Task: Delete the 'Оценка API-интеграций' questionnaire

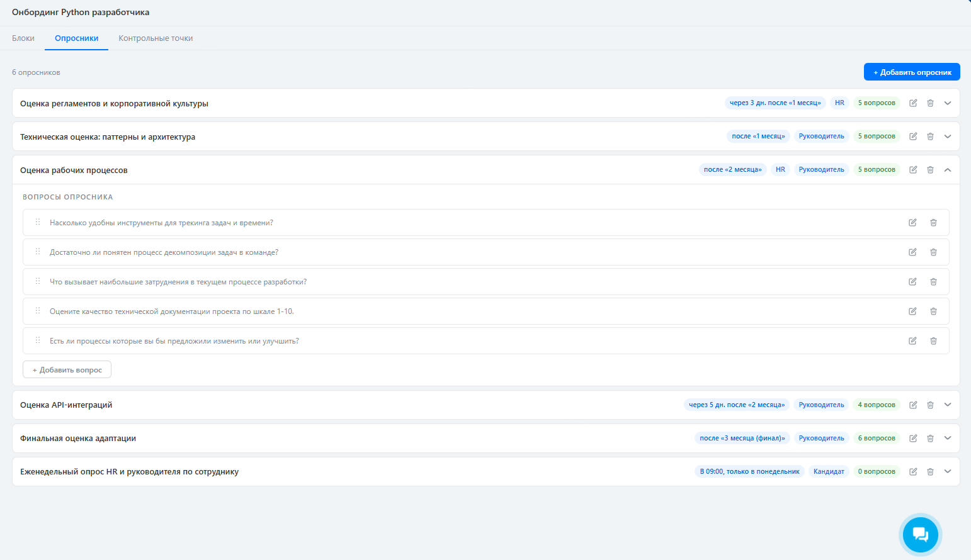Action: tap(930, 405)
